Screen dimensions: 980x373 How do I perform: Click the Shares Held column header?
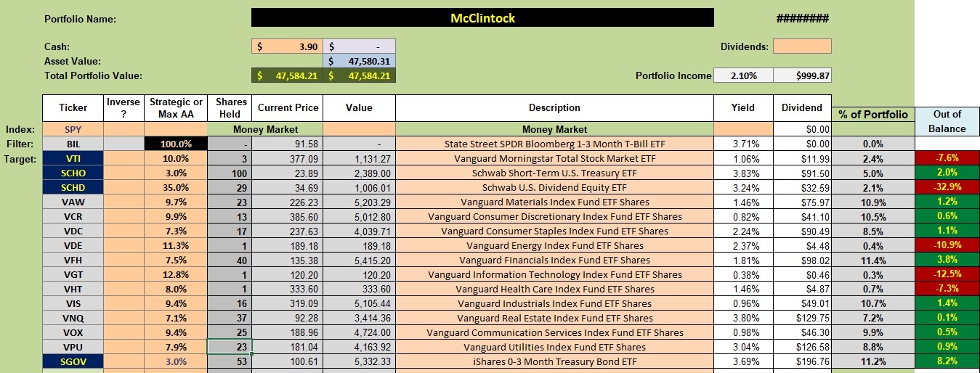click(x=231, y=107)
